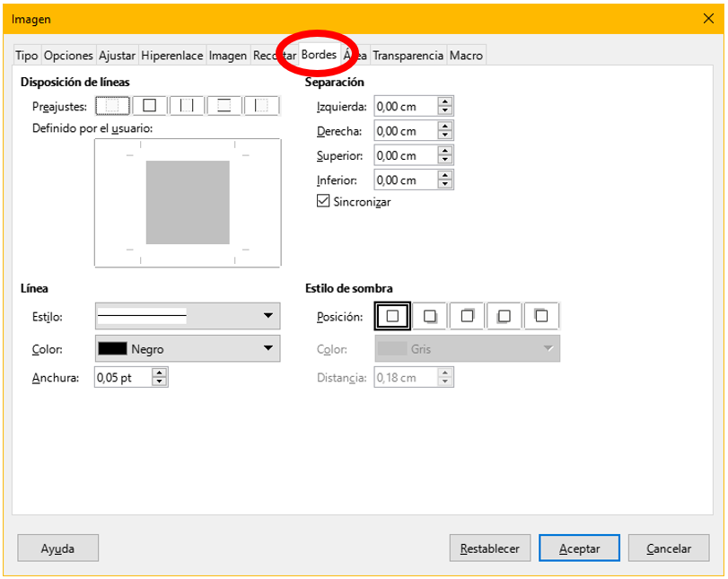Switch to the Transparencia tab
Viewport: 728px width, 579px height.
408,55
